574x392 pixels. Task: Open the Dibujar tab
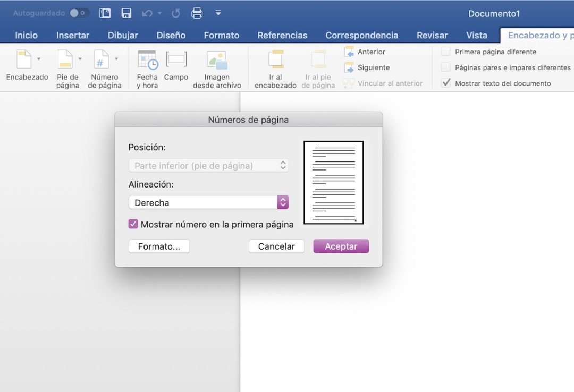pos(123,35)
